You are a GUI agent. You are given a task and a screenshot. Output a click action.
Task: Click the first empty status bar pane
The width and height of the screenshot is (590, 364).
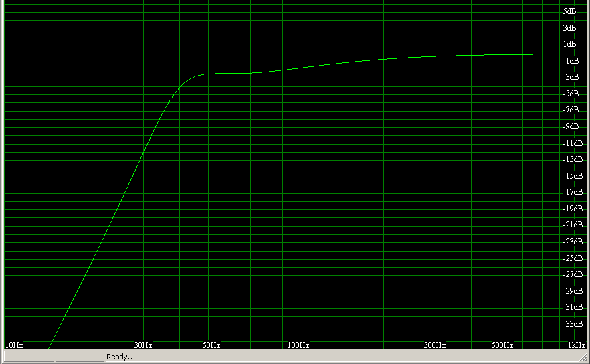point(29,356)
